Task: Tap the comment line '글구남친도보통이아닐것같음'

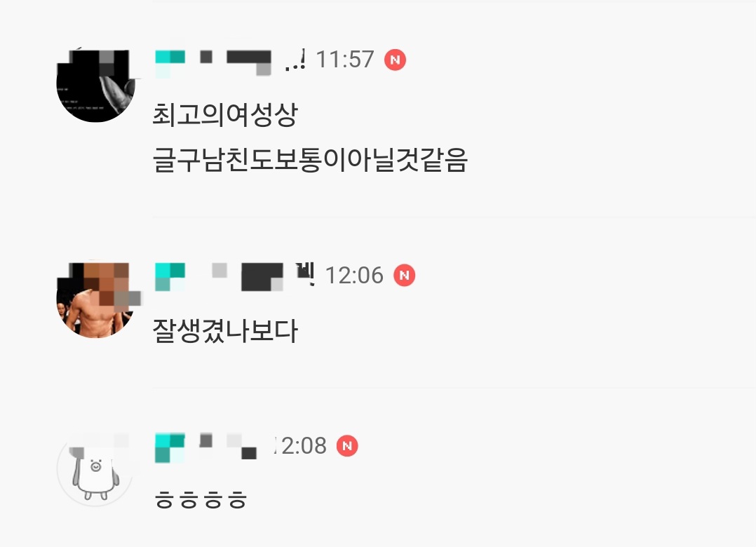Action: coord(310,160)
